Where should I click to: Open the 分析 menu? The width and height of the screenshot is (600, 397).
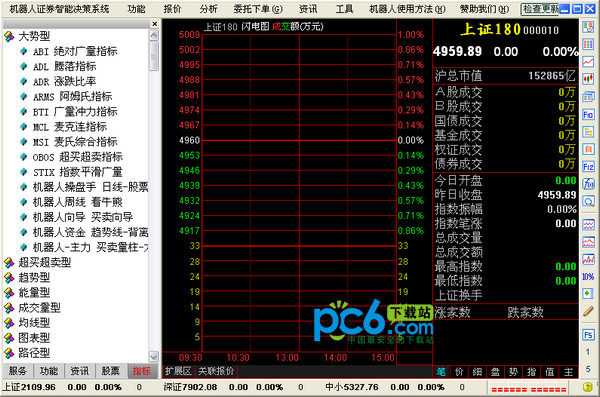[209, 9]
